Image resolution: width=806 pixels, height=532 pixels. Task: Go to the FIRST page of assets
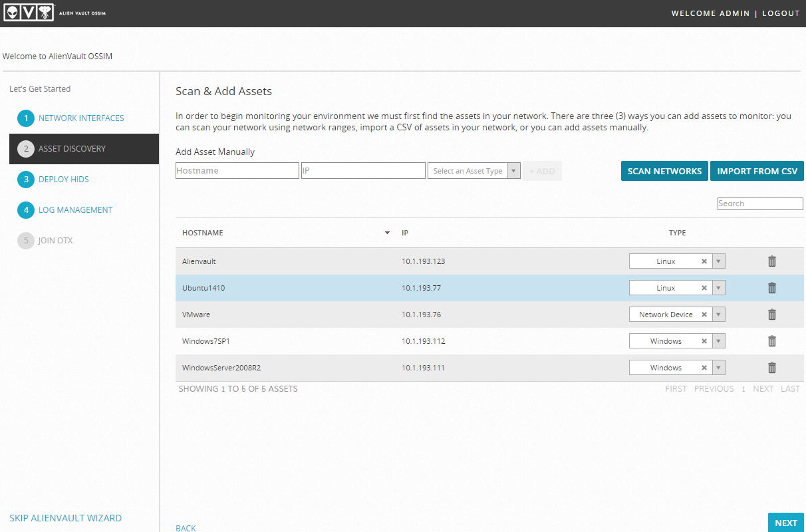tap(676, 389)
